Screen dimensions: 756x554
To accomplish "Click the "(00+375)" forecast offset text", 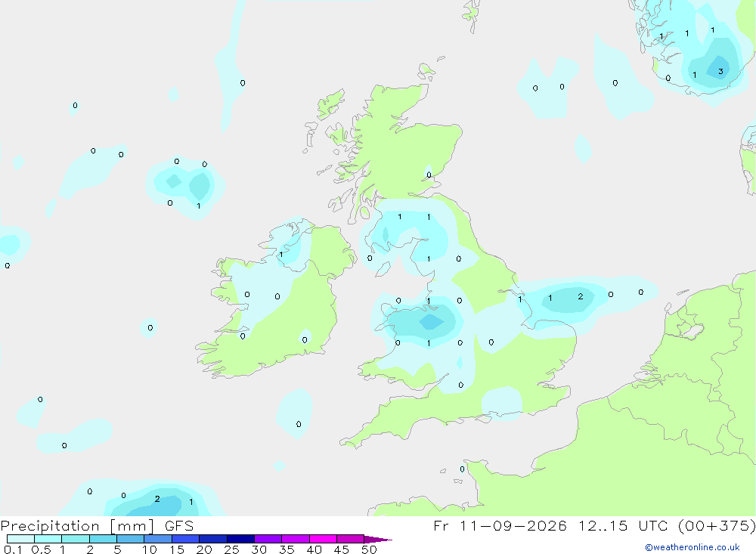I will [717, 525].
